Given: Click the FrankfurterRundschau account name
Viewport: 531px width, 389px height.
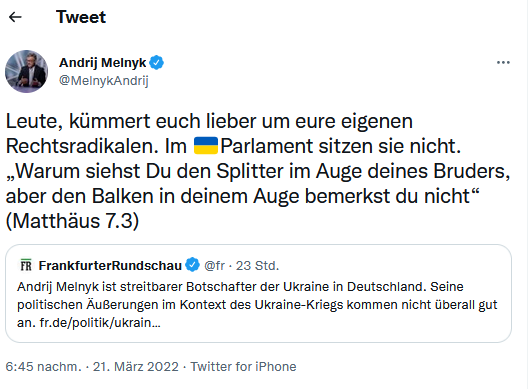Looking at the screenshot, I should [x=110, y=265].
